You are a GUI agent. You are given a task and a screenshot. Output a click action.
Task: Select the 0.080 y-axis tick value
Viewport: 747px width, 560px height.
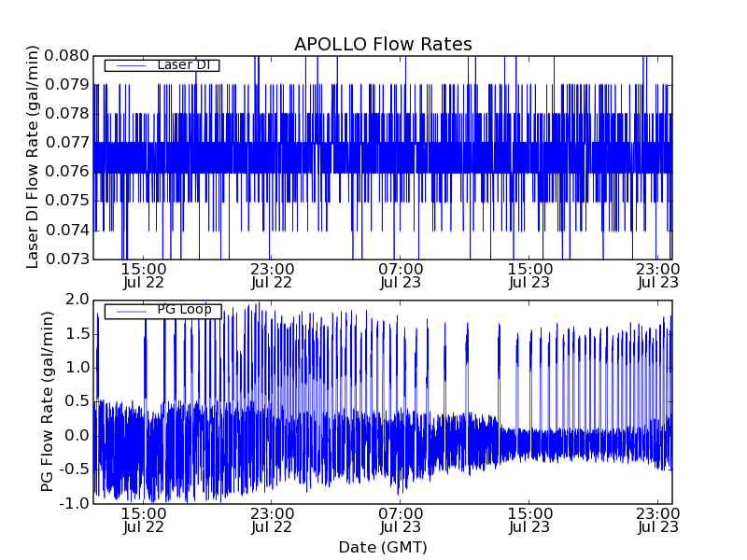tap(66, 56)
